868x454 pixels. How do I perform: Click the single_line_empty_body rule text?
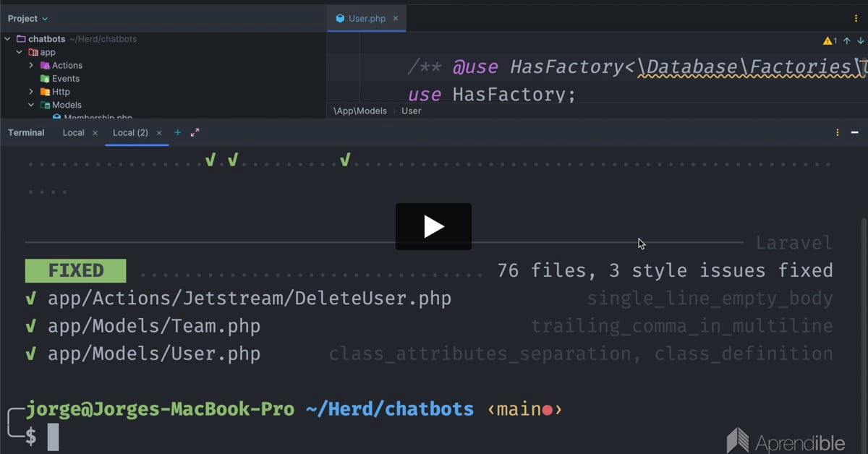point(710,299)
